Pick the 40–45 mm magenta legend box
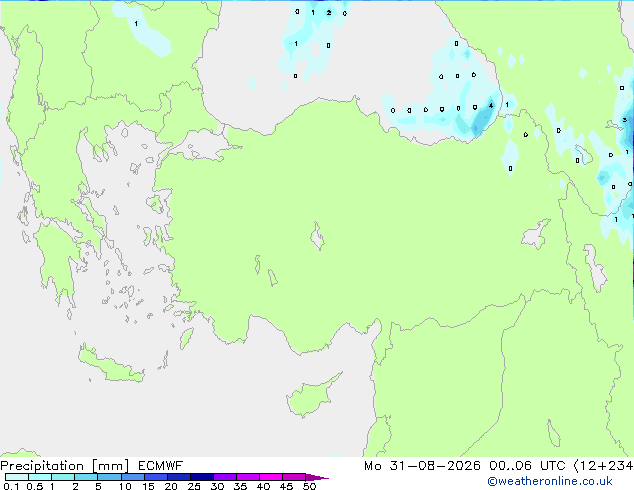This screenshot has width=634, height=490. [x=271, y=477]
